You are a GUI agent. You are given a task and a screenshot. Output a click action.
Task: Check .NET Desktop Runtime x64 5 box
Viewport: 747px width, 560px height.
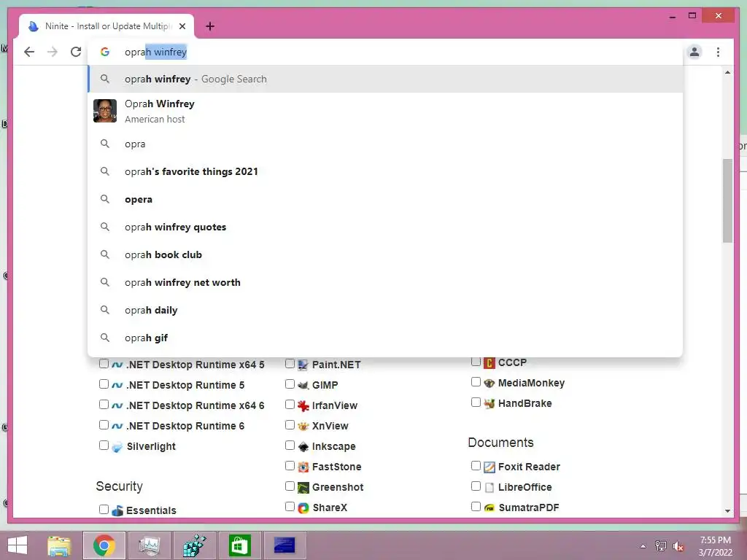104,364
